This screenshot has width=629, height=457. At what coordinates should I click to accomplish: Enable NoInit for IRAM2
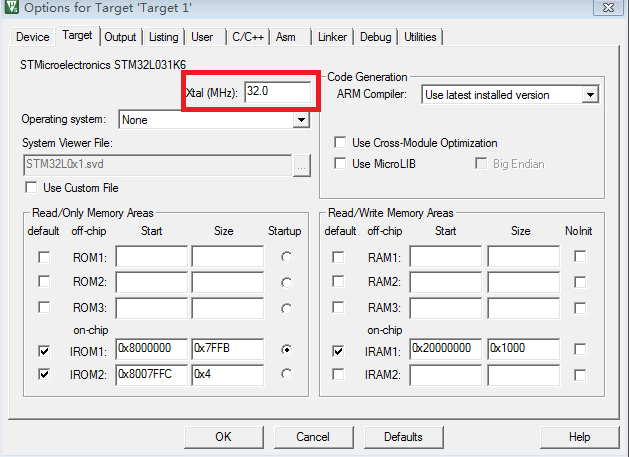click(580, 375)
